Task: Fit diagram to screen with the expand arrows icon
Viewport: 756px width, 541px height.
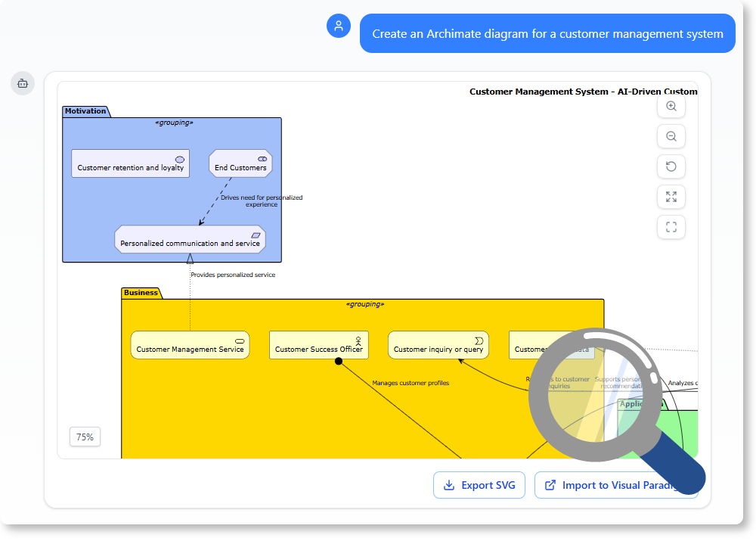Action: pos(671,197)
